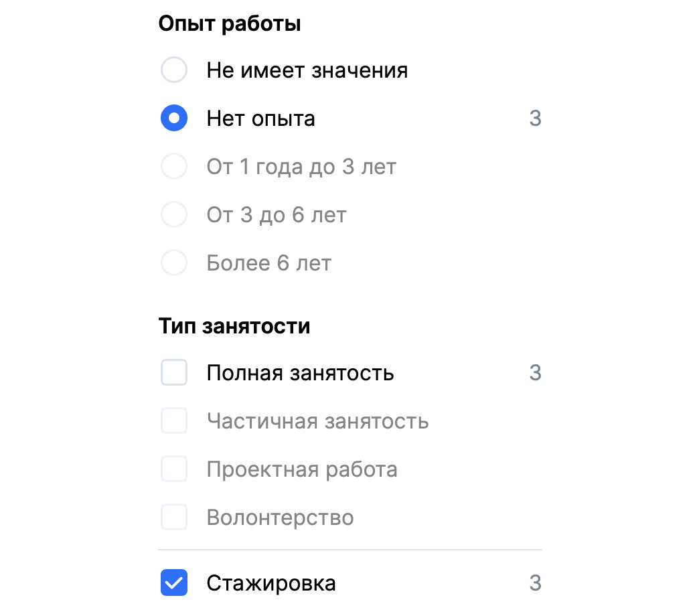Pick the 'Более 6 лет' radio button
The image size is (695, 616).
pos(174,263)
